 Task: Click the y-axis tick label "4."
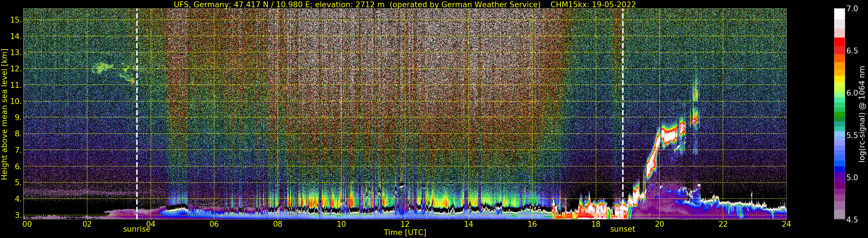18,199
